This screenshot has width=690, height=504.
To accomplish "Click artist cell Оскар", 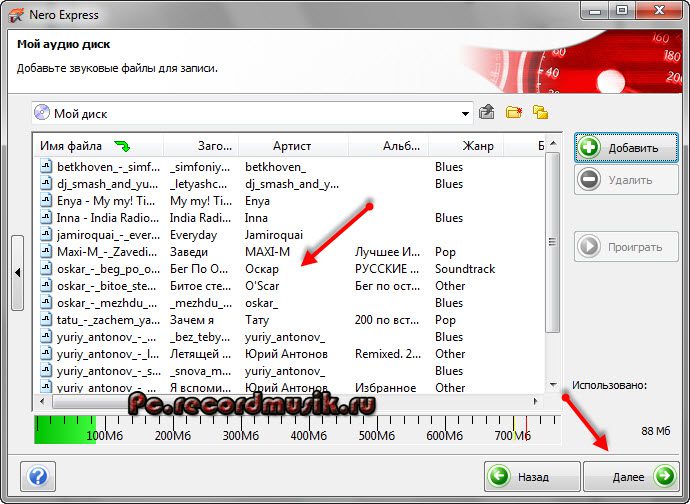I will coord(261,269).
